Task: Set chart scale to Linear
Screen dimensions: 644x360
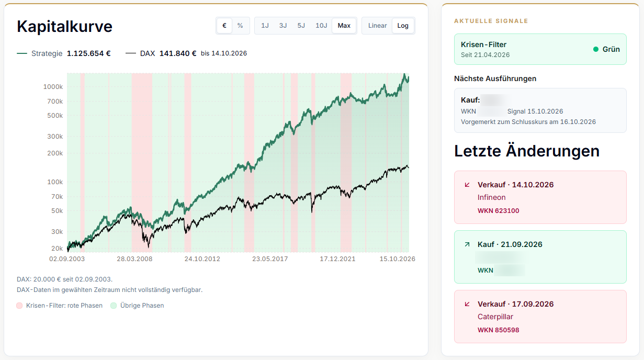Action: [x=378, y=26]
